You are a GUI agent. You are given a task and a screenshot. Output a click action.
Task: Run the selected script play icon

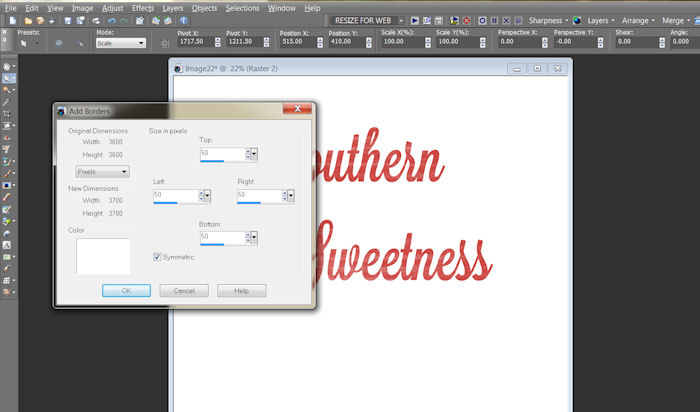coord(415,20)
